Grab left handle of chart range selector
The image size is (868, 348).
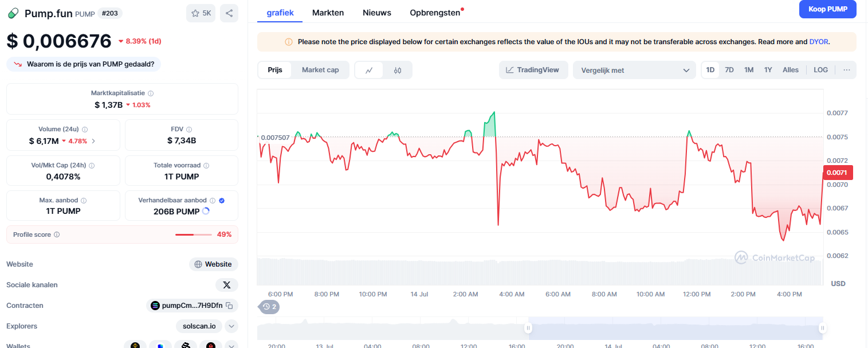(528, 328)
